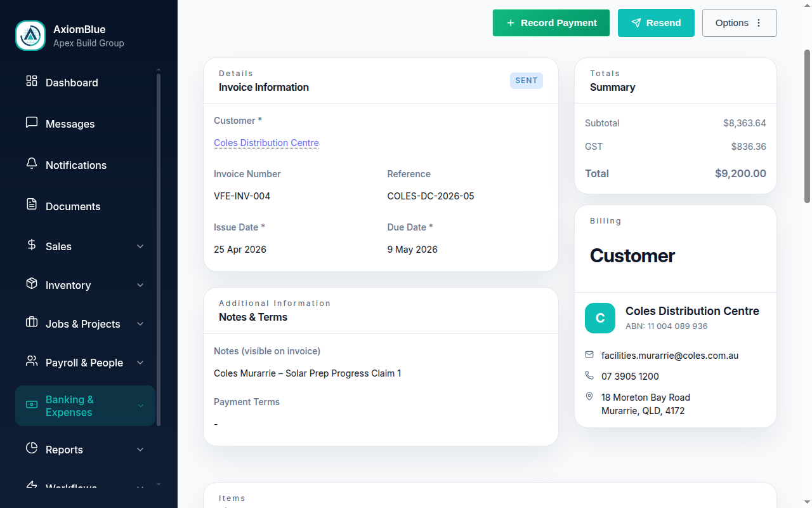Click the SENT status badge
The width and height of the screenshot is (812, 508).
pyautogui.click(x=527, y=81)
